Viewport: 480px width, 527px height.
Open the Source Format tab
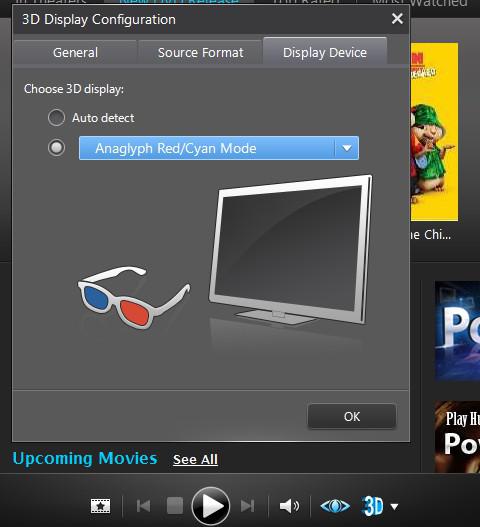[x=201, y=52]
